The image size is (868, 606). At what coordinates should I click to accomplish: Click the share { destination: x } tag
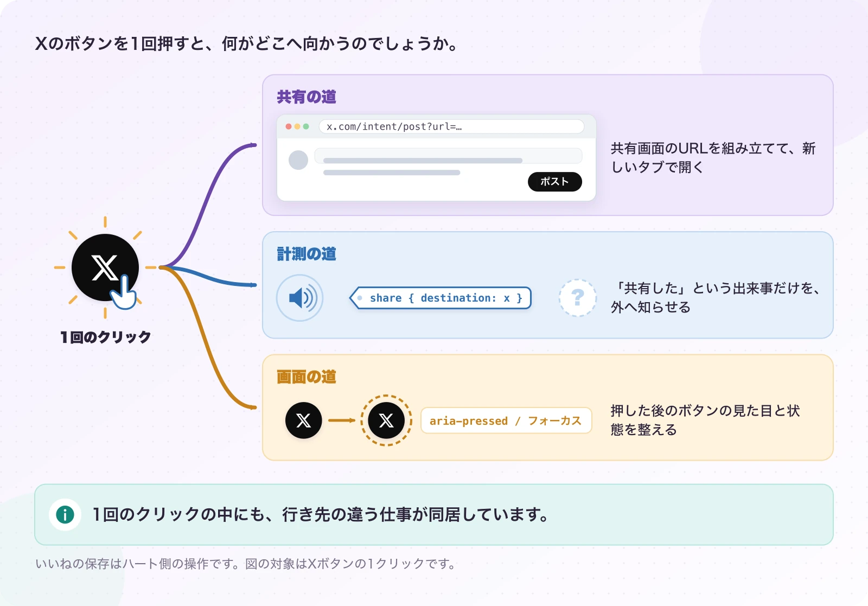(x=441, y=298)
